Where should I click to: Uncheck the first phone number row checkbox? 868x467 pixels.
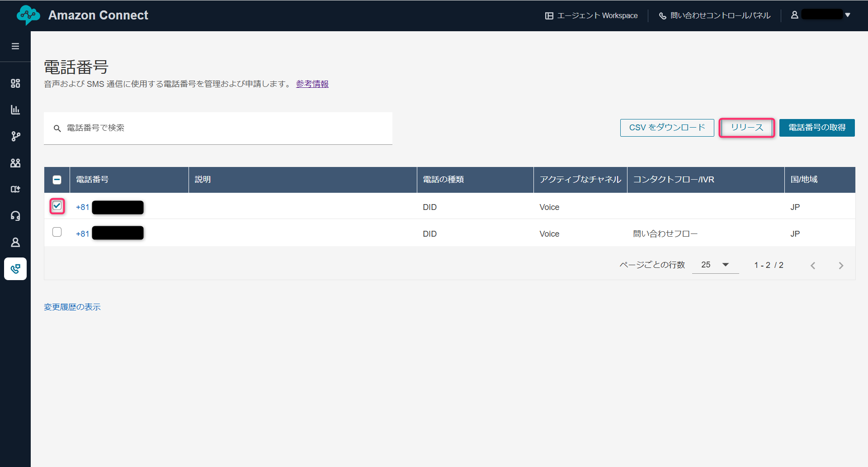coord(57,206)
